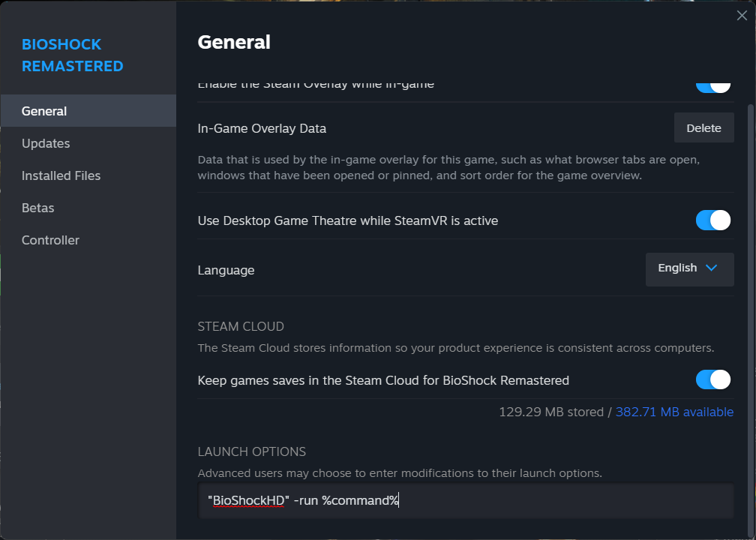Switch to the Updates section
Image resolution: width=756 pixels, height=540 pixels.
point(46,143)
